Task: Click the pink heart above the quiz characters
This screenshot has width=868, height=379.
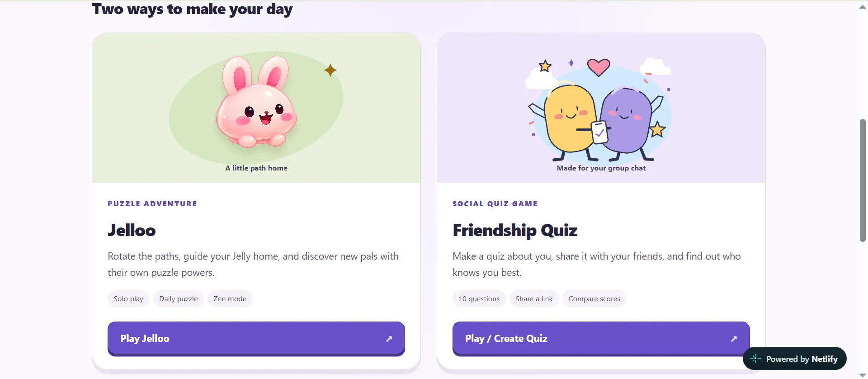Action: pos(599,67)
